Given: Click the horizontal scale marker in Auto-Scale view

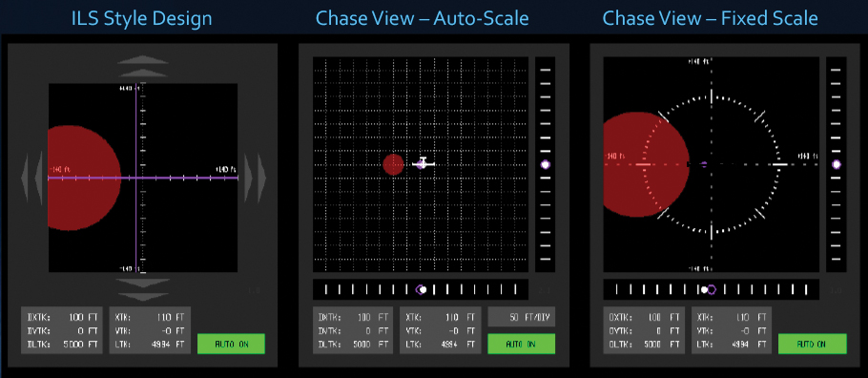Looking at the screenshot, I should [x=422, y=289].
